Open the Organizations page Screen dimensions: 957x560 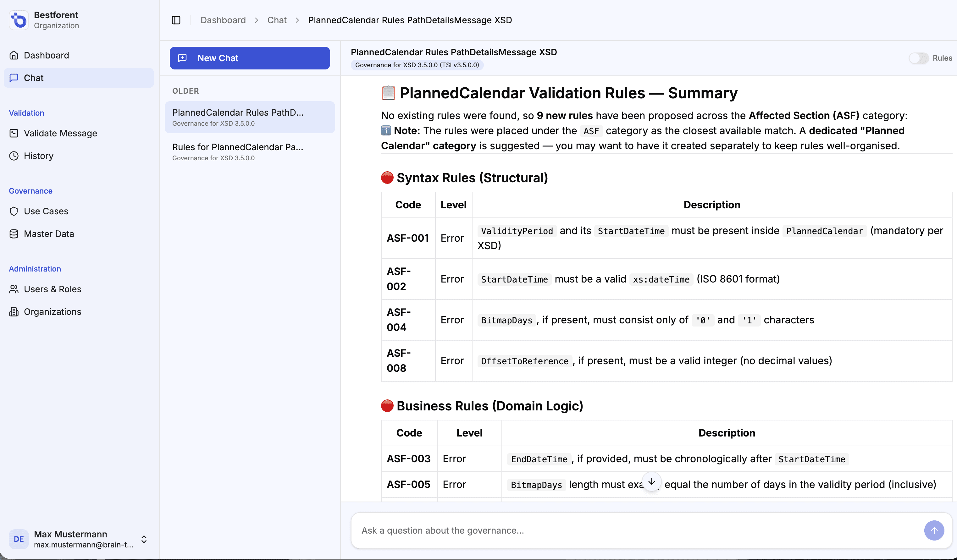tap(53, 312)
